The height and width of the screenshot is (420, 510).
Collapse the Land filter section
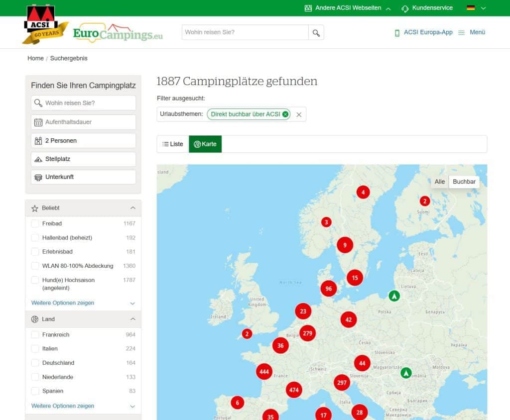click(x=83, y=319)
